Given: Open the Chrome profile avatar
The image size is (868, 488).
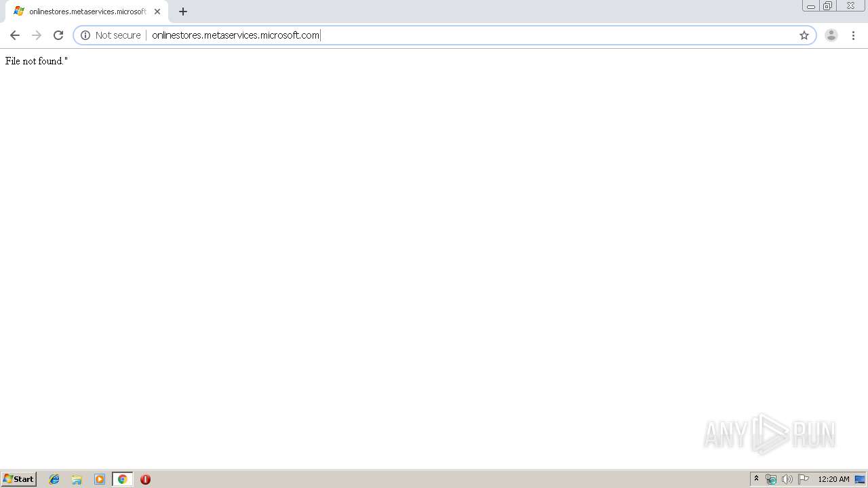Looking at the screenshot, I should (831, 35).
